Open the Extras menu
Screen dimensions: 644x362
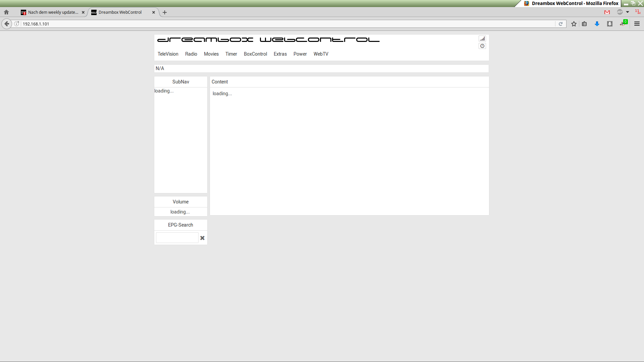pos(280,54)
